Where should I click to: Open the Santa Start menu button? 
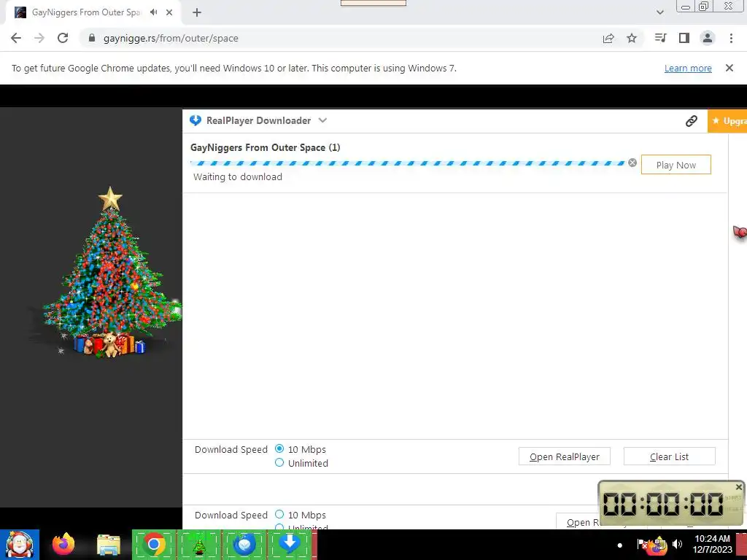[20, 545]
